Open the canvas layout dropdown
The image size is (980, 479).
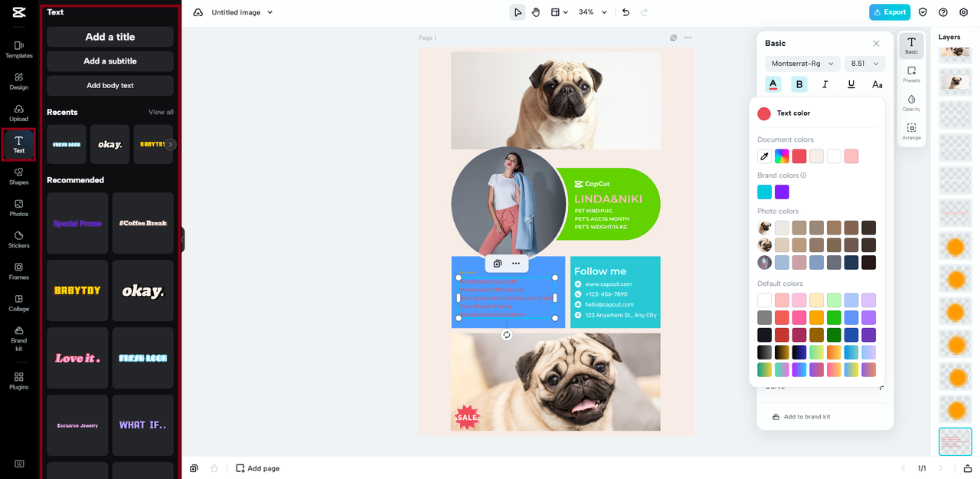tap(560, 12)
